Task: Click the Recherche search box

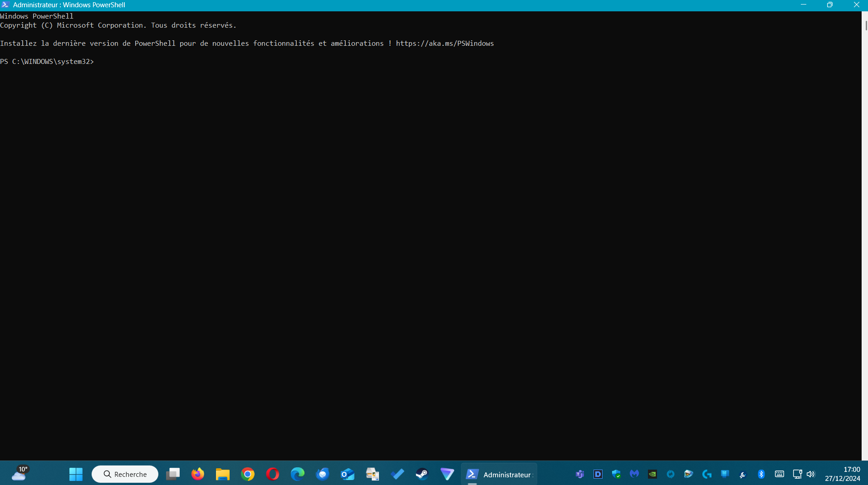Action: tap(125, 474)
